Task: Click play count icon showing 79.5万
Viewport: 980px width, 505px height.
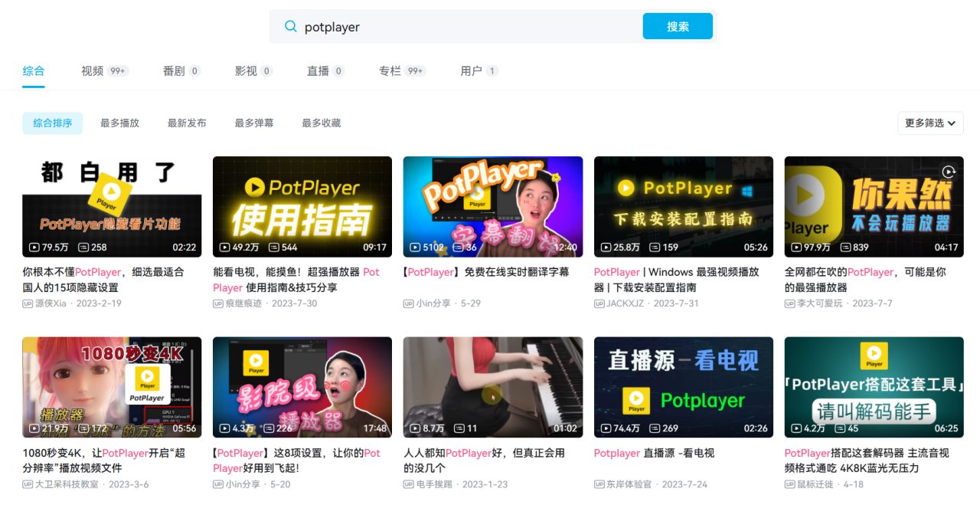Action: [x=34, y=248]
